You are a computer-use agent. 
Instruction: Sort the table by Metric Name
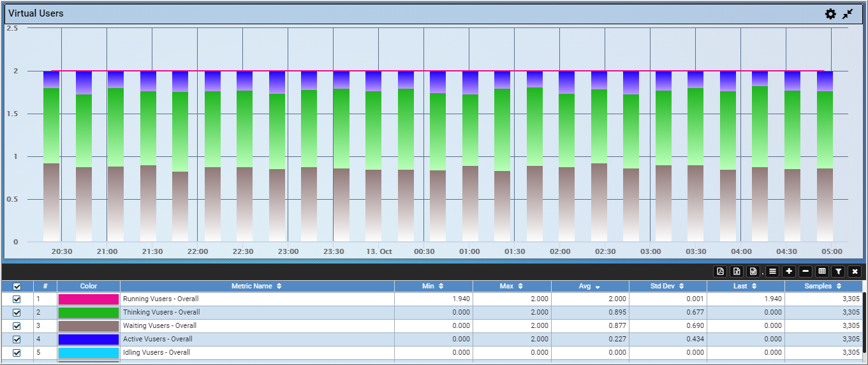[257, 286]
